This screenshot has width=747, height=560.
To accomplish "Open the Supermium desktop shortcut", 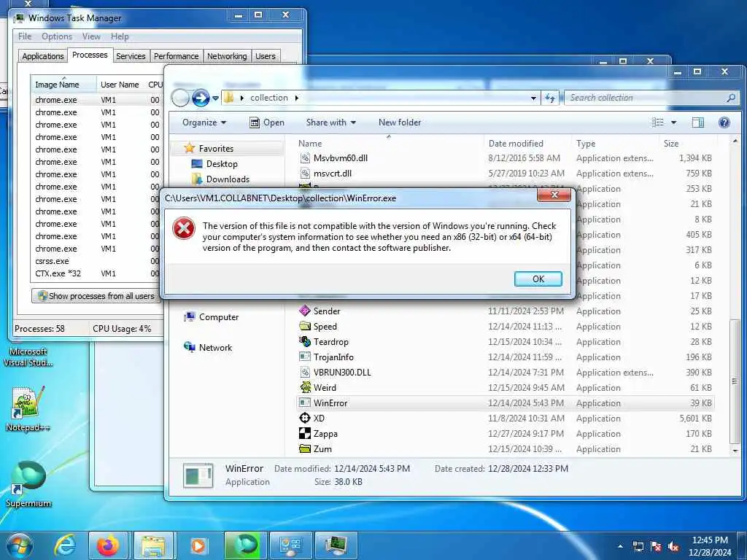I will point(28,484).
